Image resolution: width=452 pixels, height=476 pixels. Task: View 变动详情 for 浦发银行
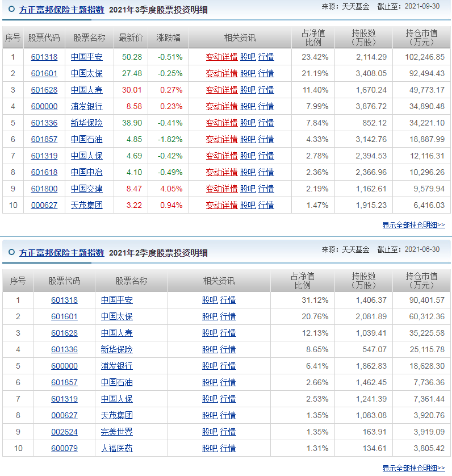221,107
